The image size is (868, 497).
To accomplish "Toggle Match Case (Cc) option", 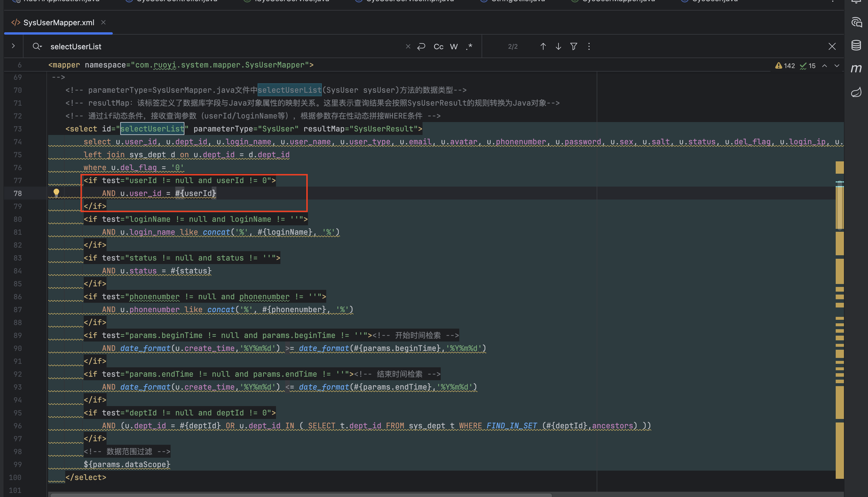I will (x=438, y=46).
